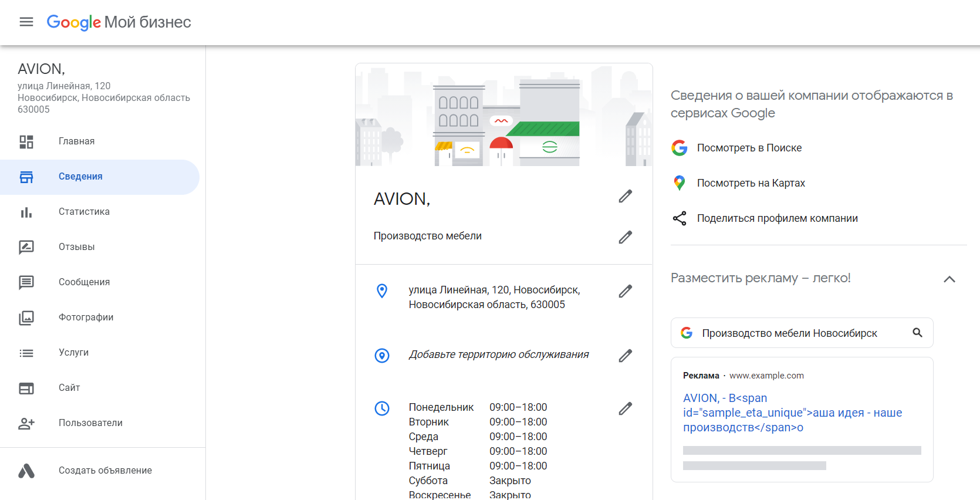Click the service area target icon

click(x=382, y=356)
